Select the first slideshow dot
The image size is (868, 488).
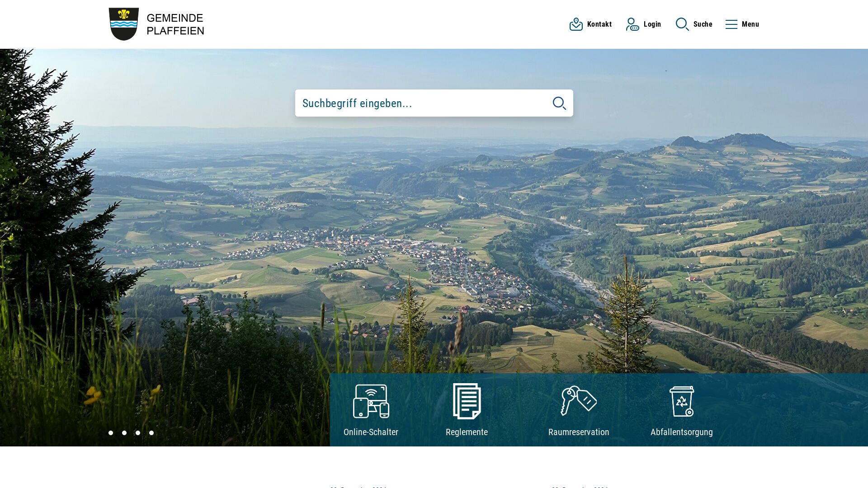[x=111, y=433]
